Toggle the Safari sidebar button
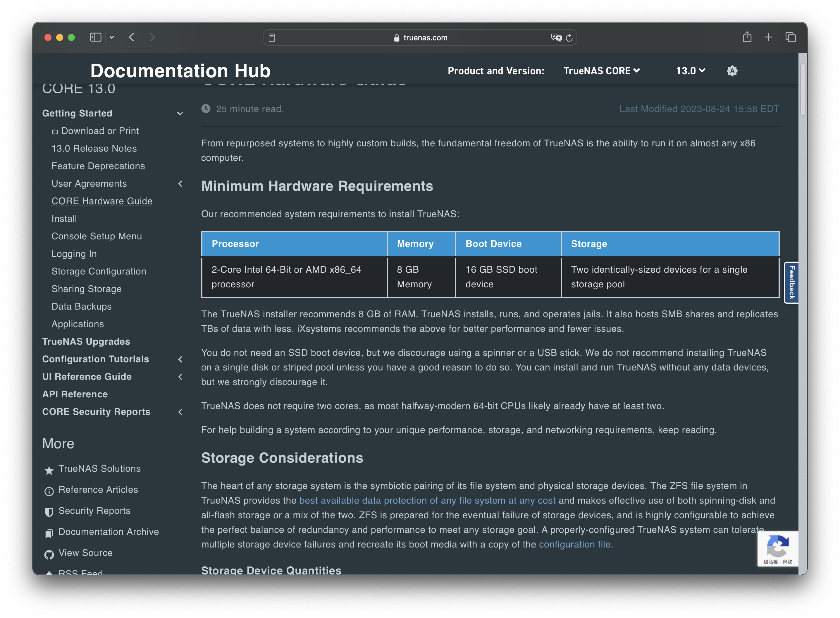The image size is (840, 618). 95,37
